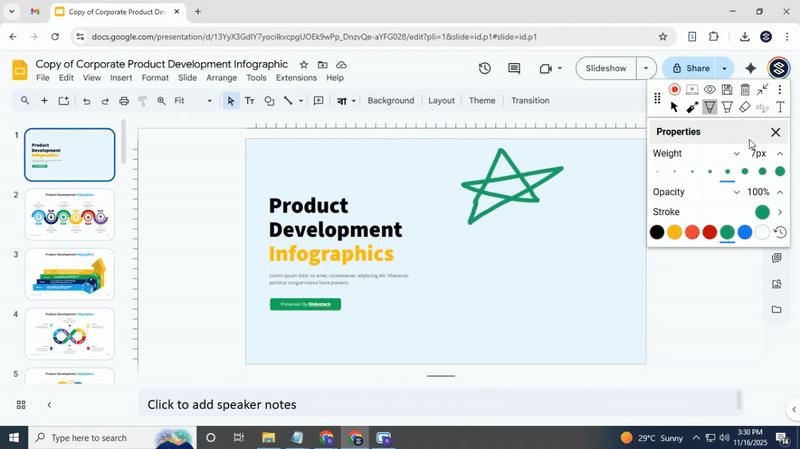Select the laser pointer tool in annotation toolbar

click(x=692, y=107)
